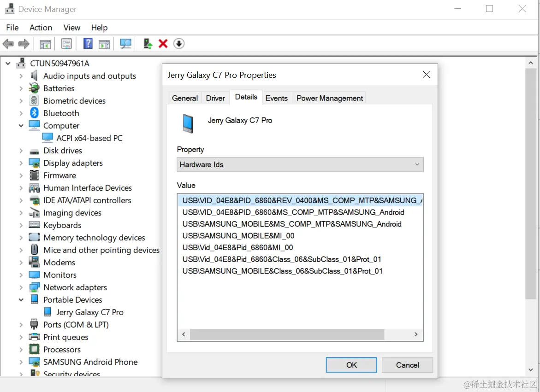Select Jerry Galaxy C7 Pro in device tree

click(90, 312)
